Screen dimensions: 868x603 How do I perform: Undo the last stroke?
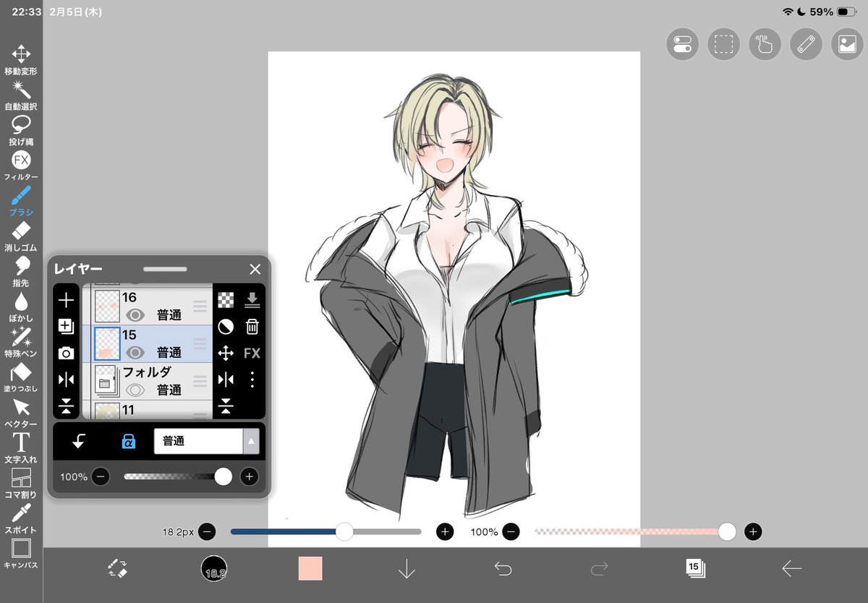(x=503, y=568)
